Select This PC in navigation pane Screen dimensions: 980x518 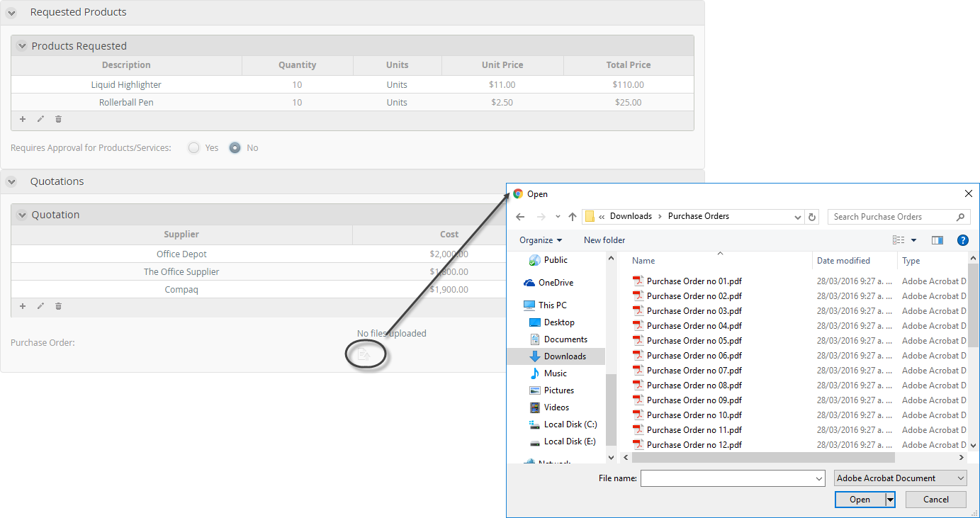[545, 305]
